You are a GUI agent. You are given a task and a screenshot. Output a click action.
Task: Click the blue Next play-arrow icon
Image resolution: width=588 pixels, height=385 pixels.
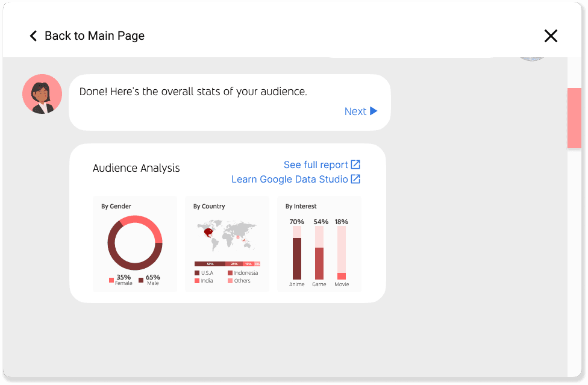pos(374,111)
